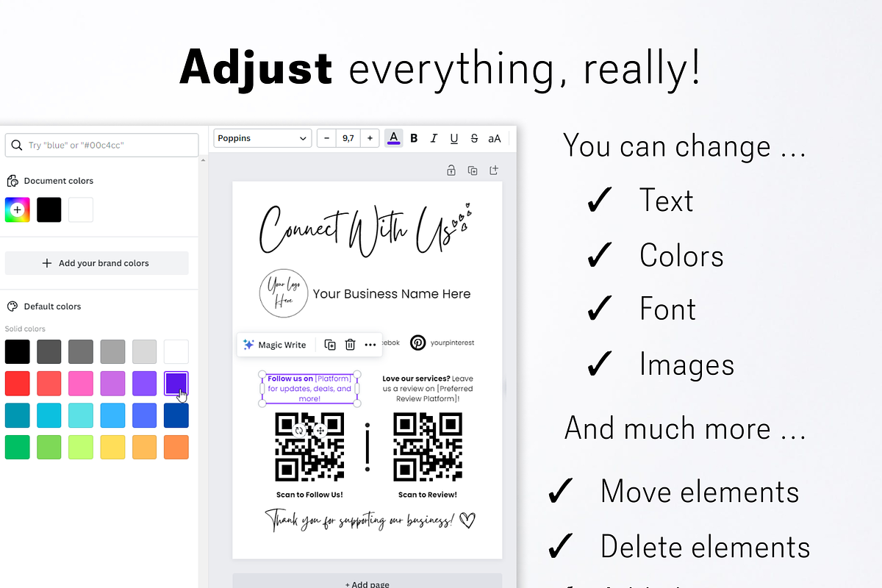Select the left QR code
Screen dimensions: 882x588
309,447
